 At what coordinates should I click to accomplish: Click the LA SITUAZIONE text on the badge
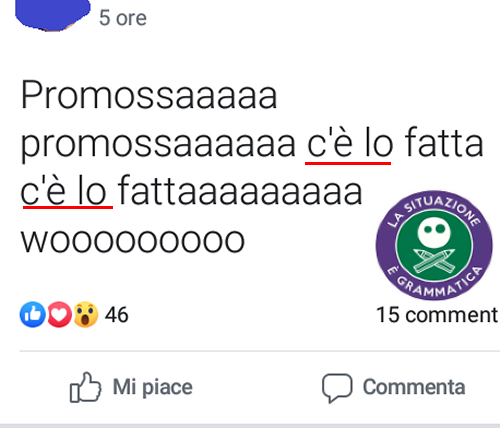point(435,209)
